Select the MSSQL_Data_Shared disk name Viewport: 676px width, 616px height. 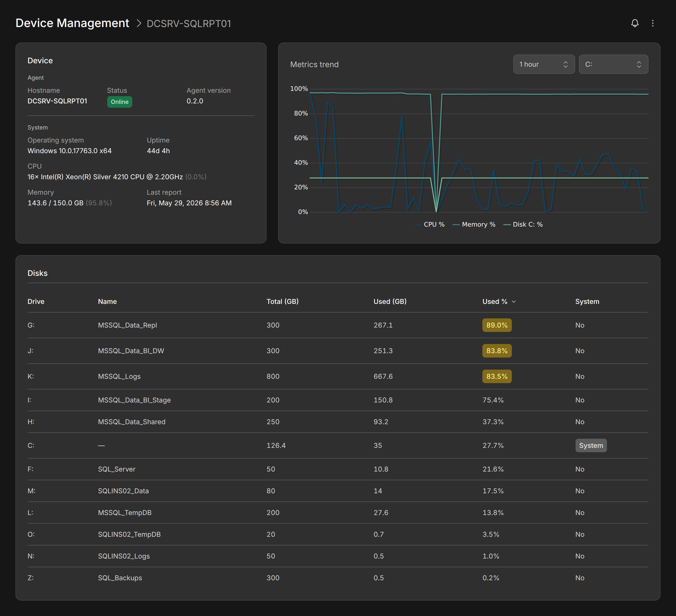(132, 422)
